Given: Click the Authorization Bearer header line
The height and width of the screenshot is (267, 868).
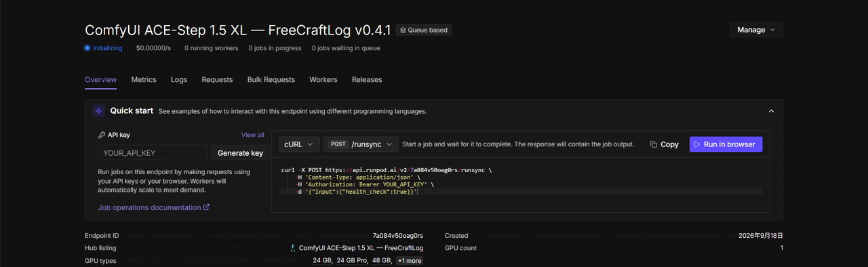Looking at the screenshot, I should click(x=364, y=184).
